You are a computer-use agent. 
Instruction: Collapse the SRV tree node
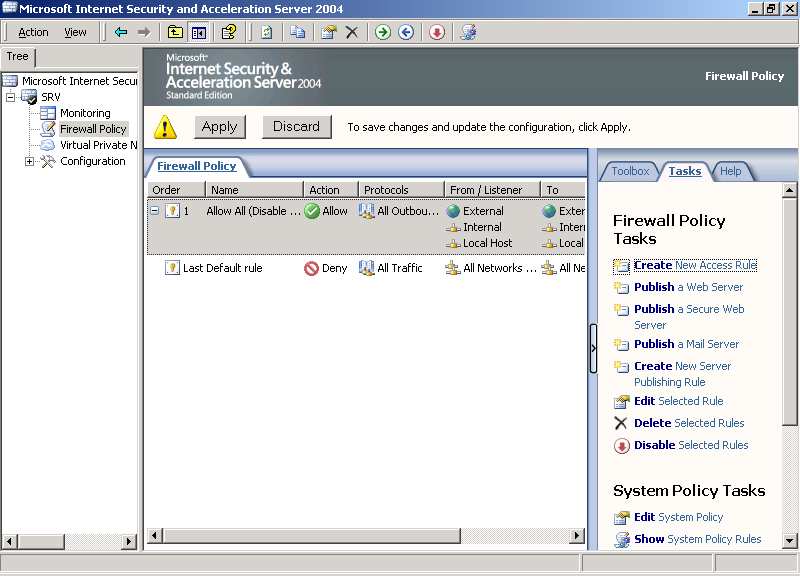[10, 97]
